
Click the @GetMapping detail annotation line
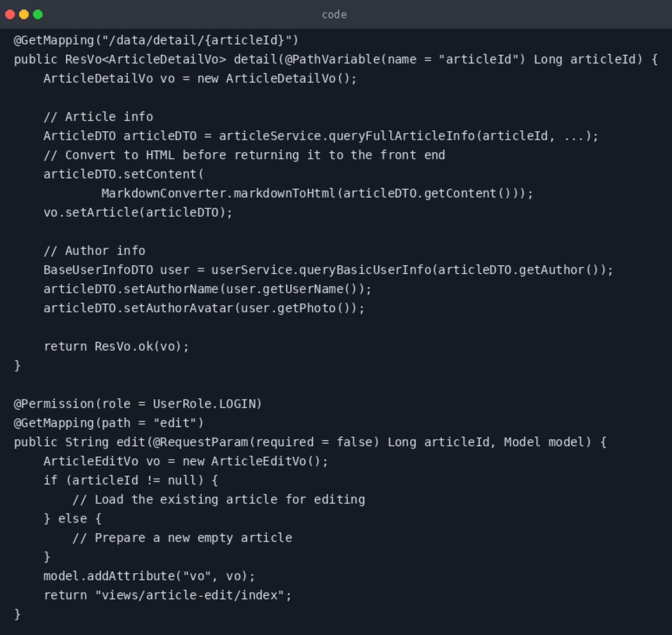tap(156, 40)
